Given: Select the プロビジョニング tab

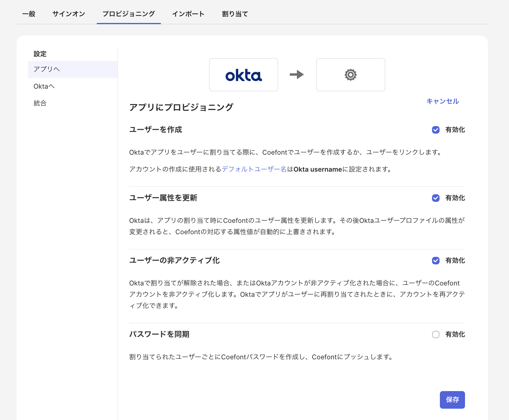Looking at the screenshot, I should pyautogui.click(x=129, y=14).
